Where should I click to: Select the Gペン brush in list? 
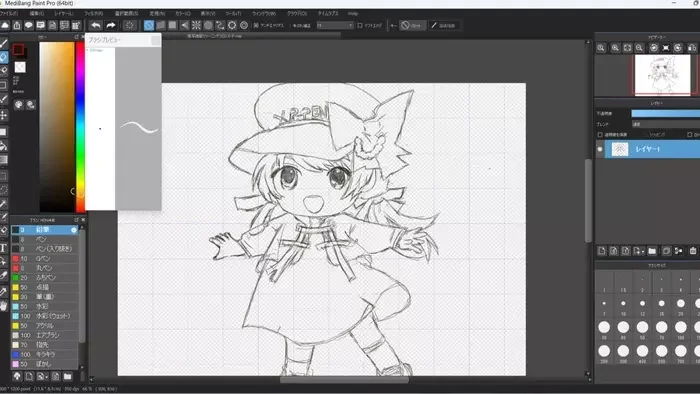(45, 258)
